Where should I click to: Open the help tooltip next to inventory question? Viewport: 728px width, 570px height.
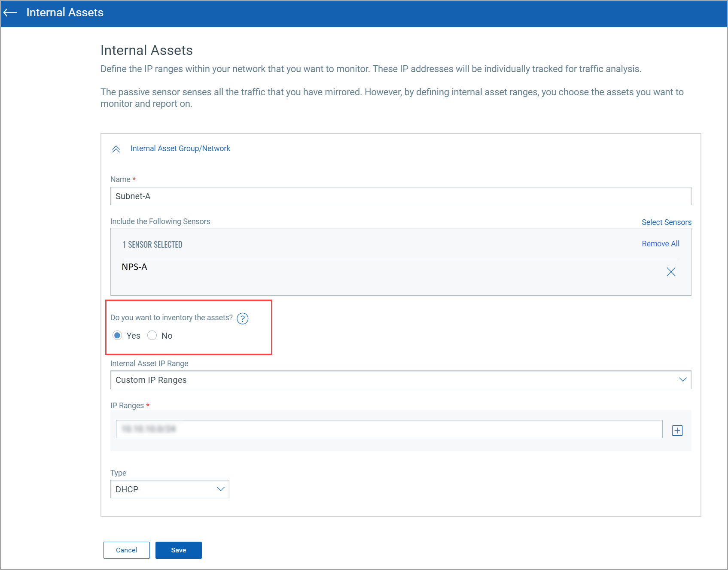click(x=243, y=318)
